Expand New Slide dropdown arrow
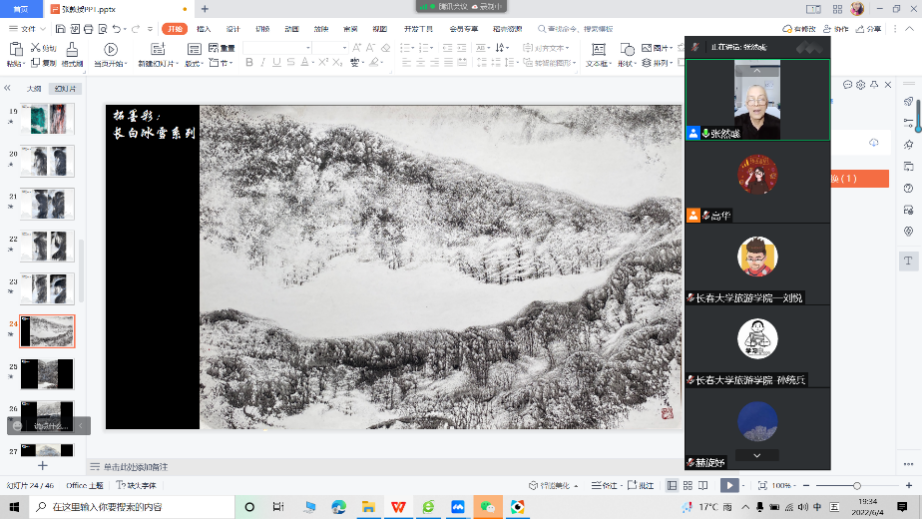The image size is (922, 519). coord(175,63)
